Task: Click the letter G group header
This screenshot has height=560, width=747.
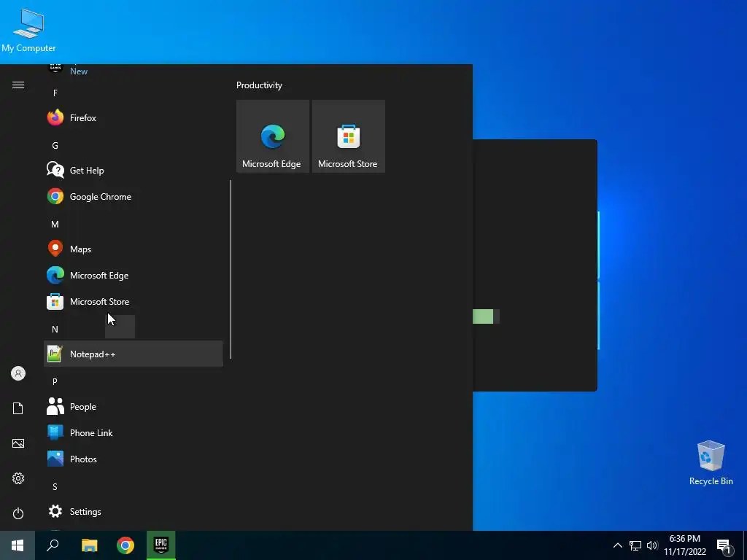Action: click(x=55, y=146)
